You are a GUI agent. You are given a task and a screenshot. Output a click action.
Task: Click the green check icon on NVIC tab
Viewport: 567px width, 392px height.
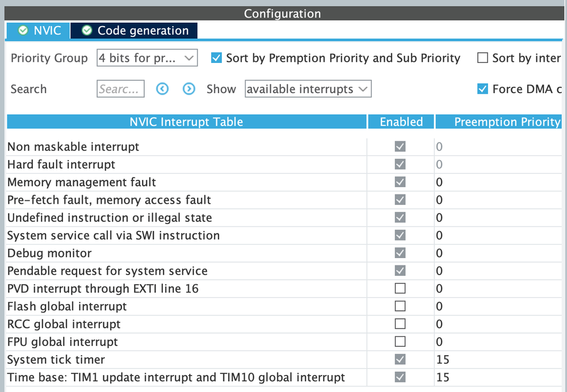tap(23, 31)
